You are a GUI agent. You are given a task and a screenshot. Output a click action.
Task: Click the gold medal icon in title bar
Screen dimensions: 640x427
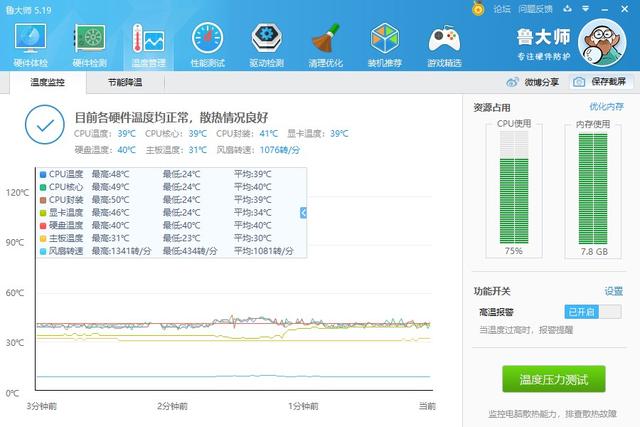478,9
